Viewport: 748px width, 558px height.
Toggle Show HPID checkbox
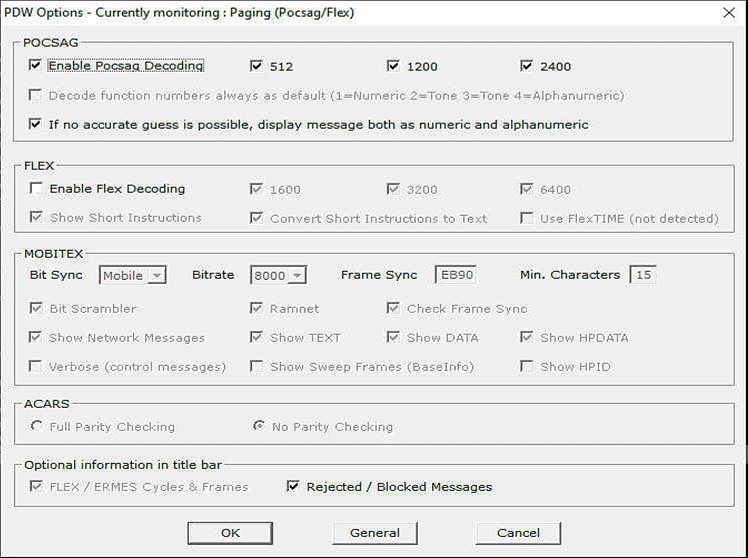point(526,366)
